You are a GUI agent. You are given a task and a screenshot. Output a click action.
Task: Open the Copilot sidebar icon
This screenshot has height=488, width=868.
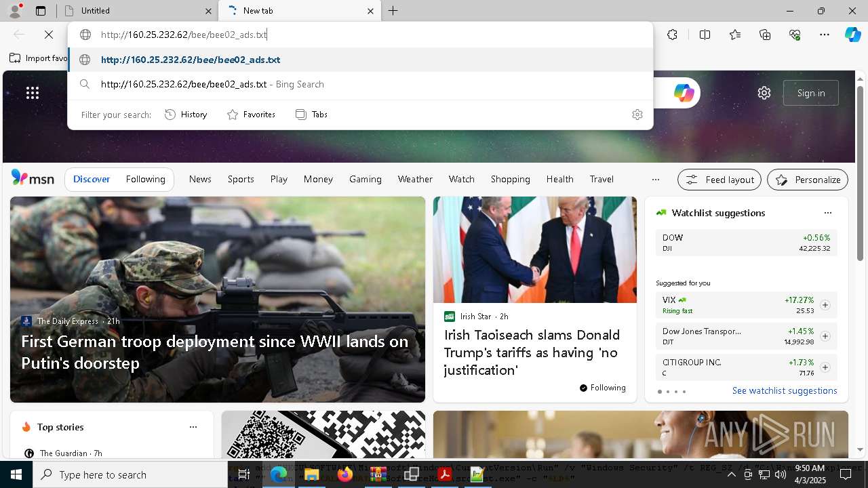(852, 35)
